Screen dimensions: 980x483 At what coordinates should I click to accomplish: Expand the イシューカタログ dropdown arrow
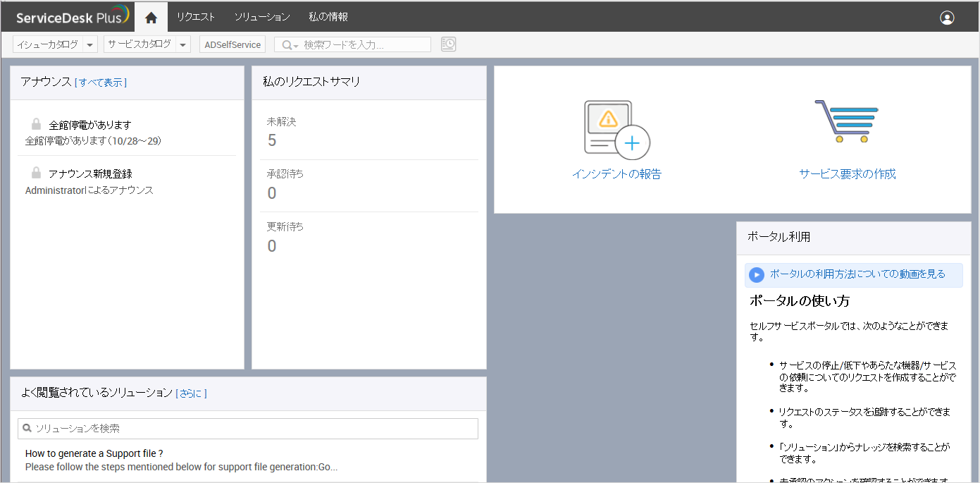90,44
